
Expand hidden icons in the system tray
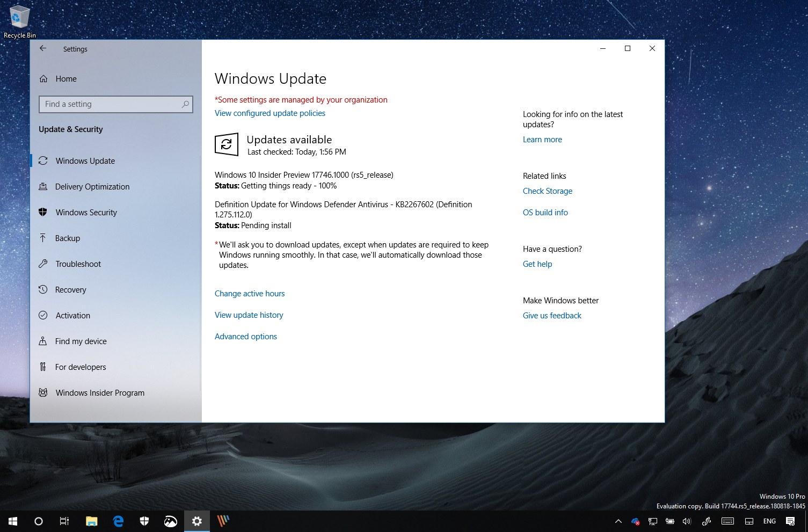tap(618, 521)
